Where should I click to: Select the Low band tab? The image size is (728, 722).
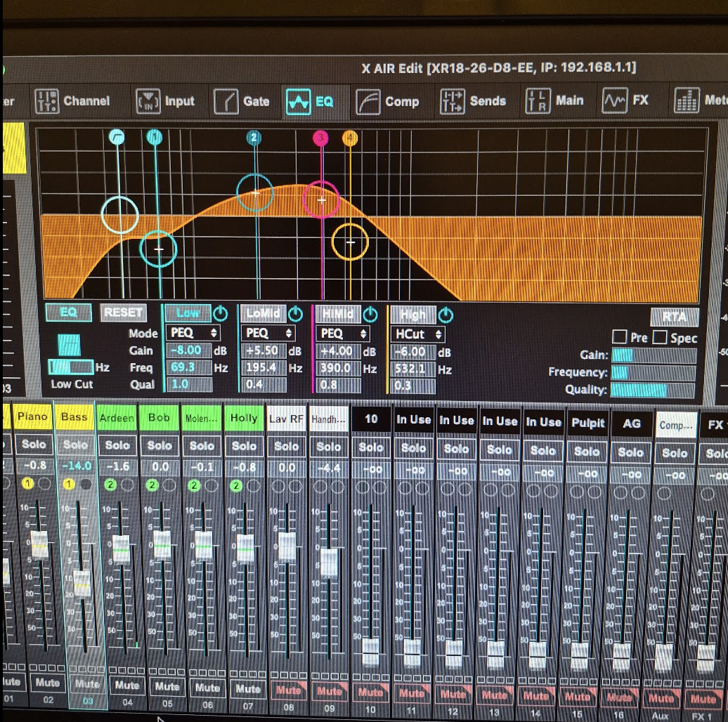[188, 313]
